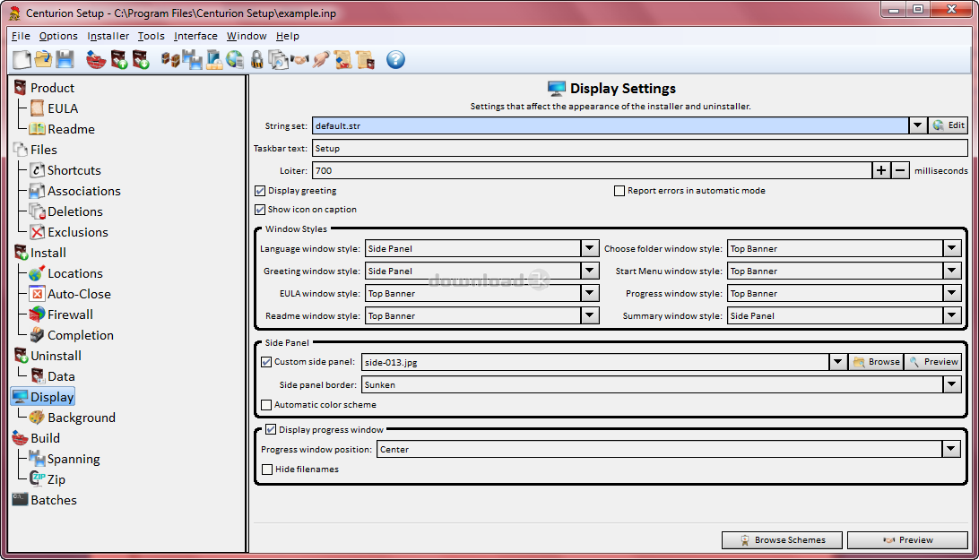Select Locations under Install
This screenshot has width=979, height=560.
coord(75,273)
